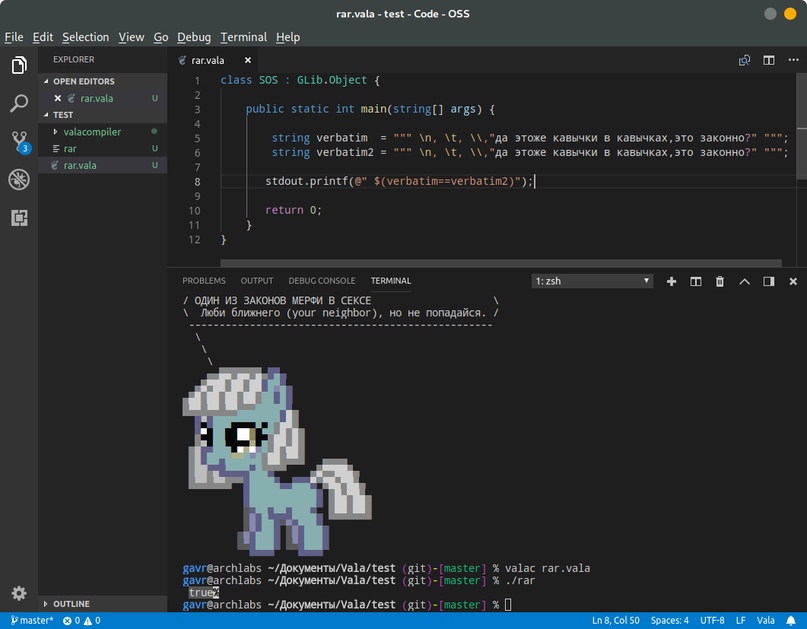Switch to the Problems panel tab
The width and height of the screenshot is (807, 629).
(x=204, y=281)
